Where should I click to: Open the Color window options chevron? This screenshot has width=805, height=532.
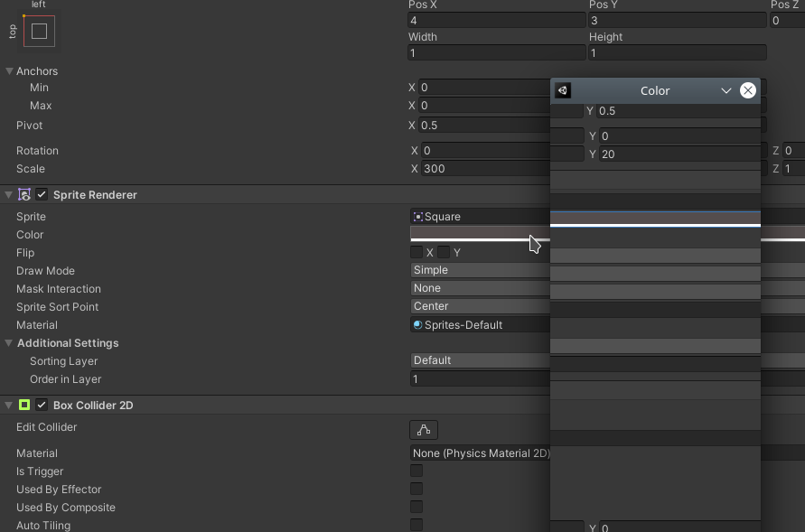pos(726,90)
